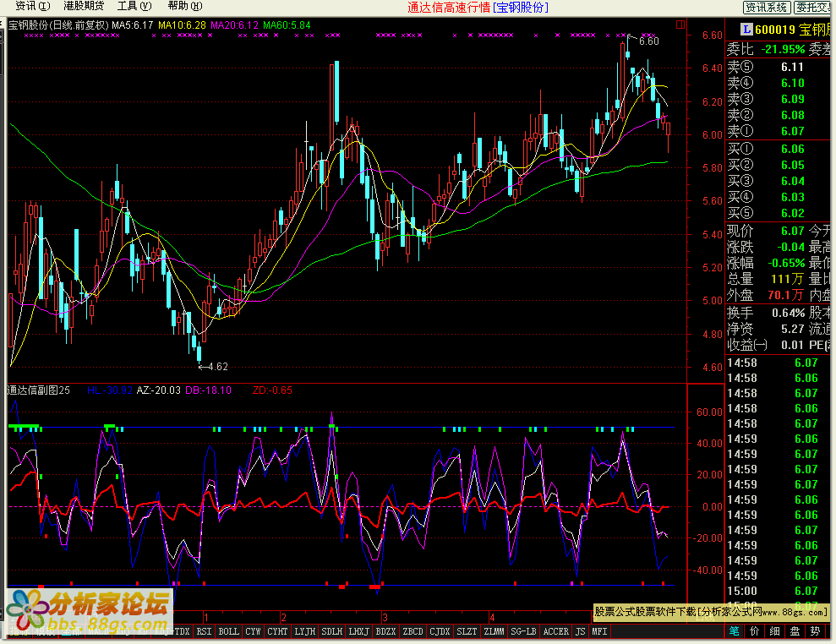The width and height of the screenshot is (836, 644).
Task: Click the 宝钢股份 title link
Action: coord(521,8)
